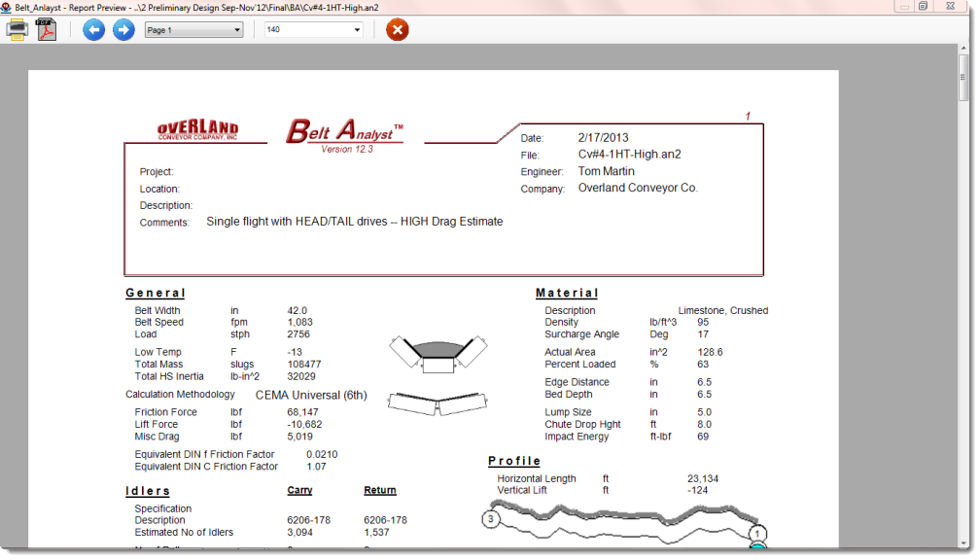Click the Carry column header
This screenshot has height=560, width=980.
[300, 491]
